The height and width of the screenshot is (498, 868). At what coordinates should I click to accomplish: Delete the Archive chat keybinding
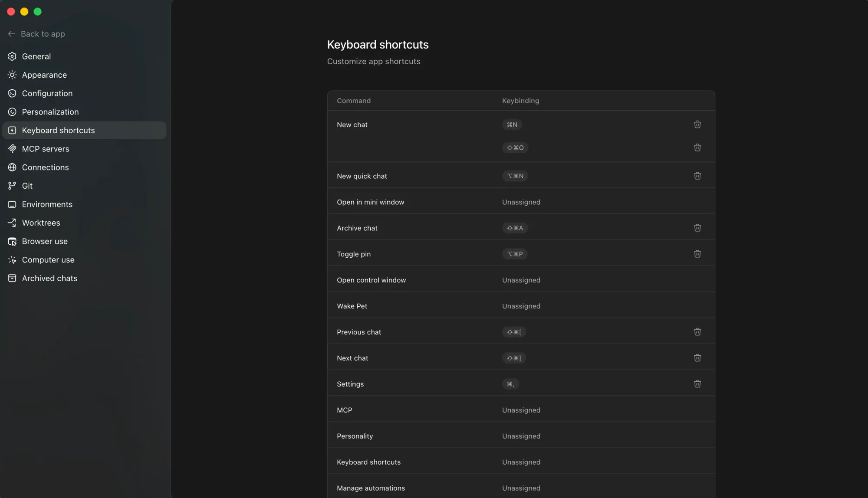point(697,228)
